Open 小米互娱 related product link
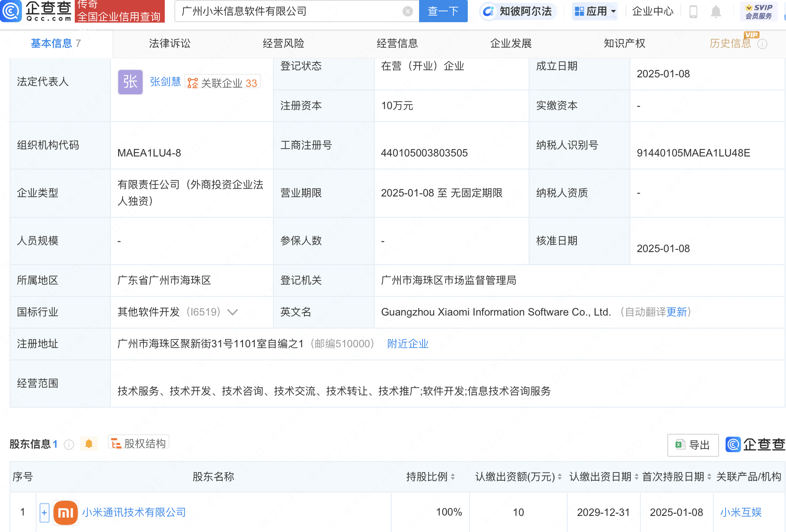Screen dimensions: 786x532 741,512
